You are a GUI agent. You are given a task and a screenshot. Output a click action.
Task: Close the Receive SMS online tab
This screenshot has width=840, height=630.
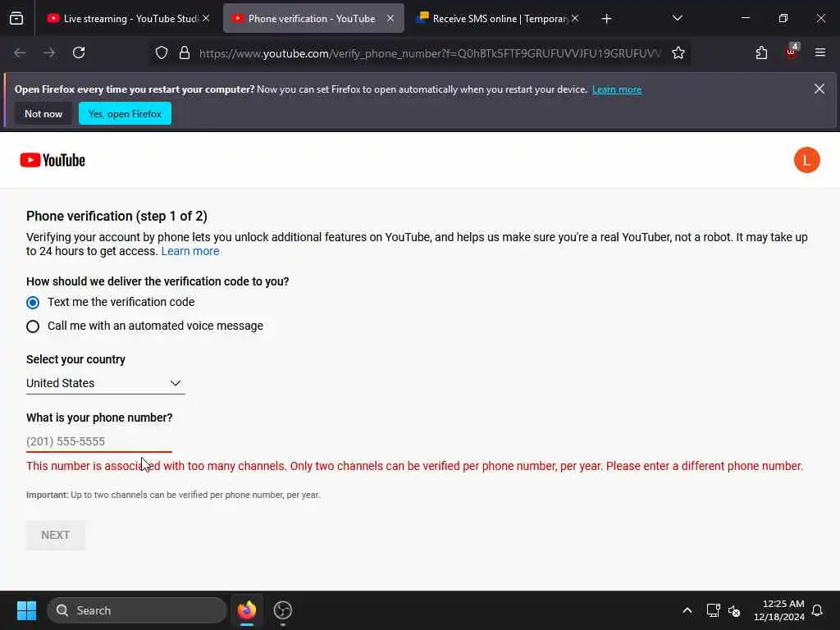point(575,19)
